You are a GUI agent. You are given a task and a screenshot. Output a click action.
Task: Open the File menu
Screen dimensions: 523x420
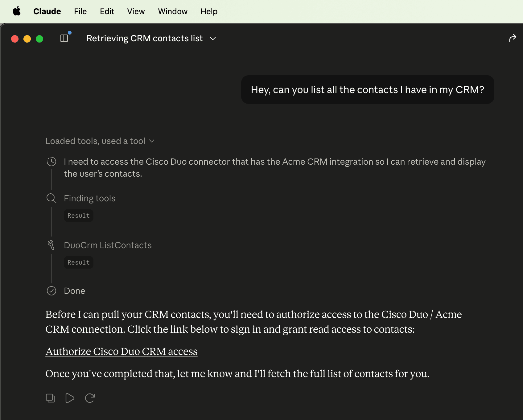pos(80,11)
